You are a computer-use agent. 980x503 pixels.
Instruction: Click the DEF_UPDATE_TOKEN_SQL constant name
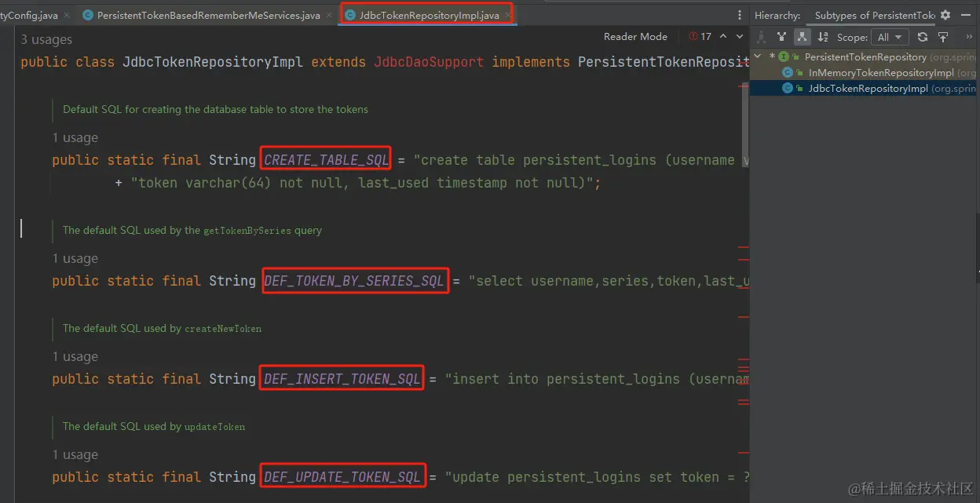pyautogui.click(x=342, y=477)
